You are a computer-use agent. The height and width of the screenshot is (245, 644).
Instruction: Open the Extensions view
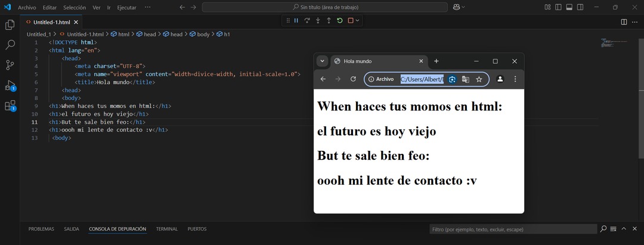10,106
